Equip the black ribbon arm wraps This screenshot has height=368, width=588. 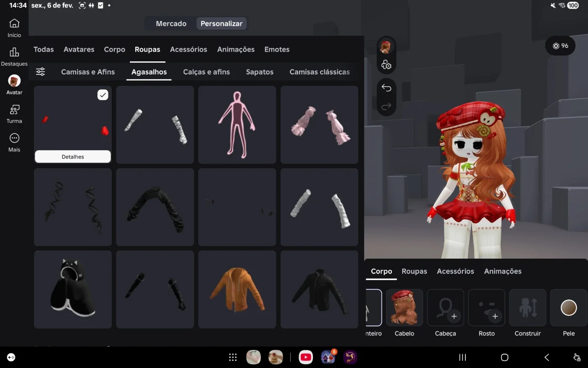tap(73, 207)
